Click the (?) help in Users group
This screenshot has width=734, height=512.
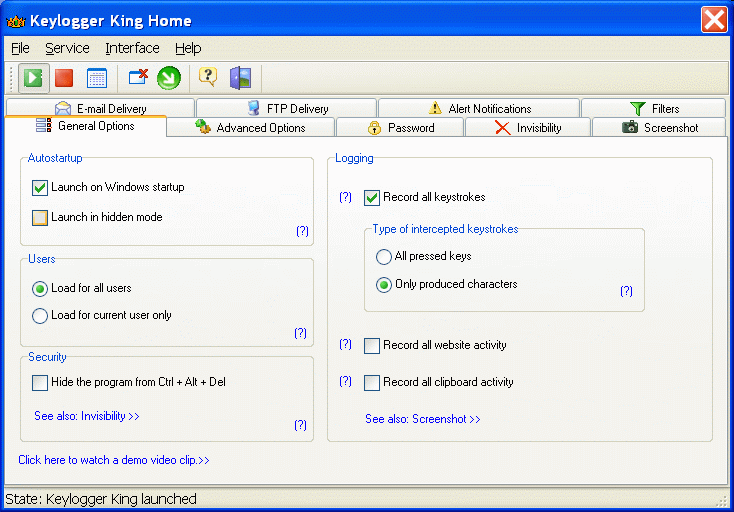click(x=301, y=333)
